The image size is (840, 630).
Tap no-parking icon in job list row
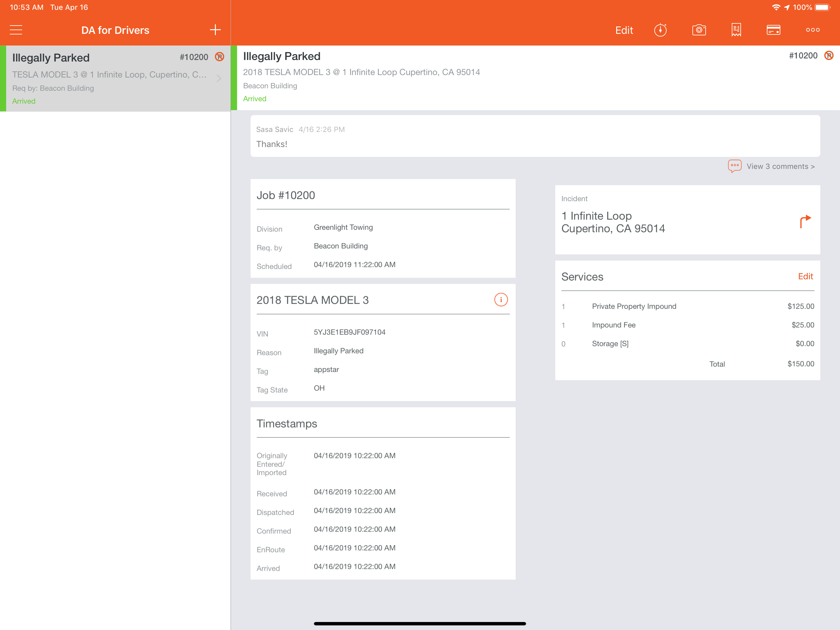pyautogui.click(x=219, y=57)
